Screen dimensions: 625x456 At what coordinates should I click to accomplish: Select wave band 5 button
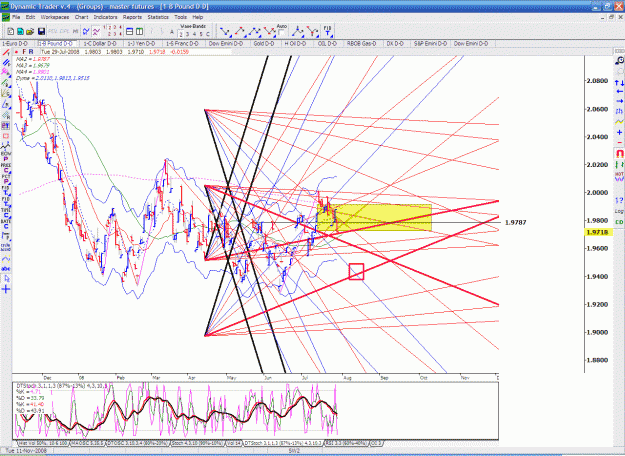tap(201, 34)
